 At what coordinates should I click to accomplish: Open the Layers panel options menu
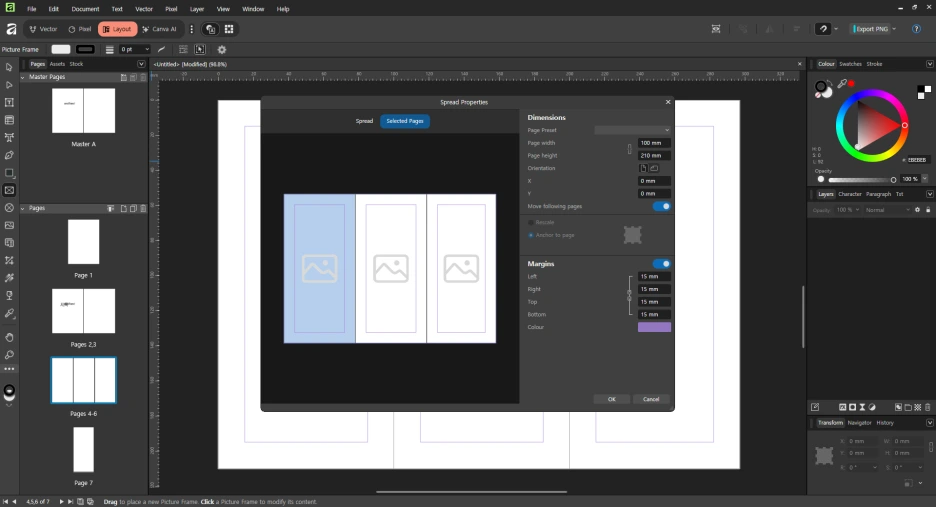click(929, 194)
